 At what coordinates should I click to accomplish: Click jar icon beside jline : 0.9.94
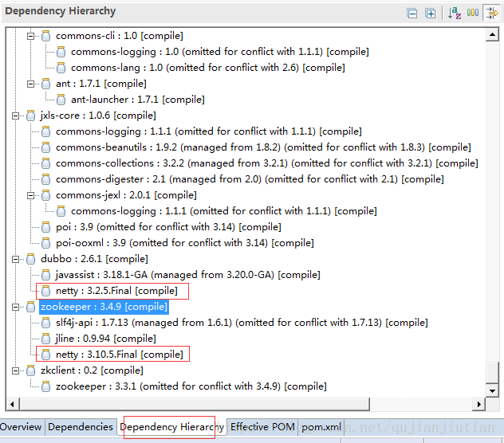(45, 339)
